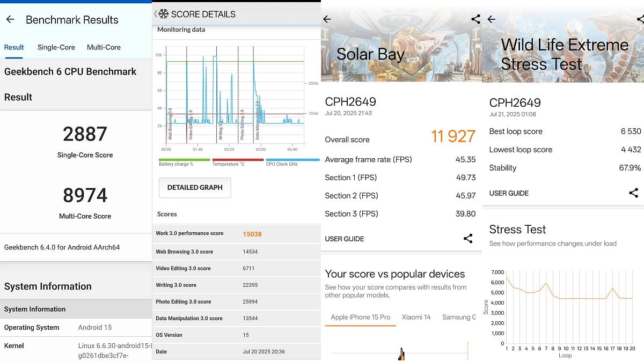Image resolution: width=644 pixels, height=362 pixels.
Task: Tap the snowflake icon next to SCORE DETAILS
Action: click(x=163, y=14)
